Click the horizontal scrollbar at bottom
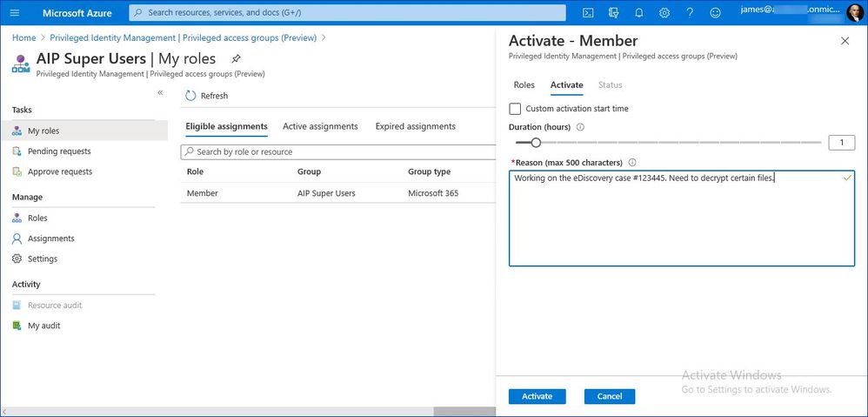This screenshot has height=417, width=868. pyautogui.click(x=464, y=412)
